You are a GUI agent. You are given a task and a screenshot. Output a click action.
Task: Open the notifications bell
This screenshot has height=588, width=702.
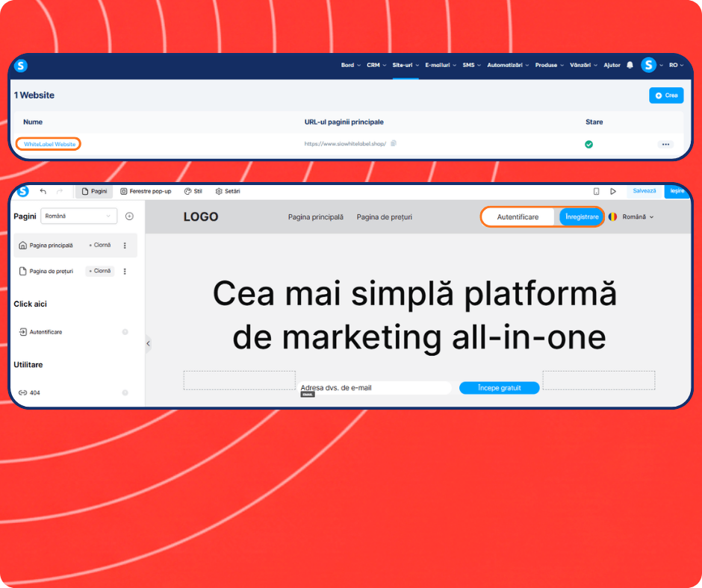[630, 66]
